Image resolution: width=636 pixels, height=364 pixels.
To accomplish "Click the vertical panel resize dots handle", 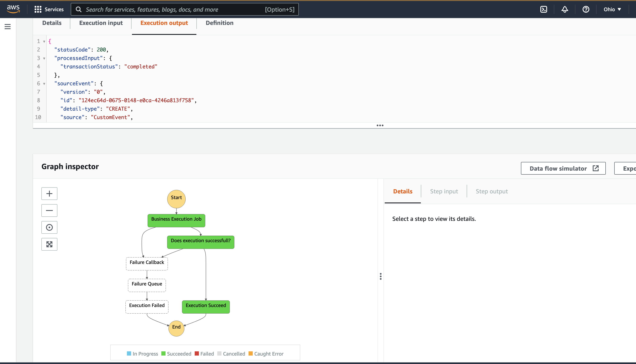I will [x=381, y=276].
